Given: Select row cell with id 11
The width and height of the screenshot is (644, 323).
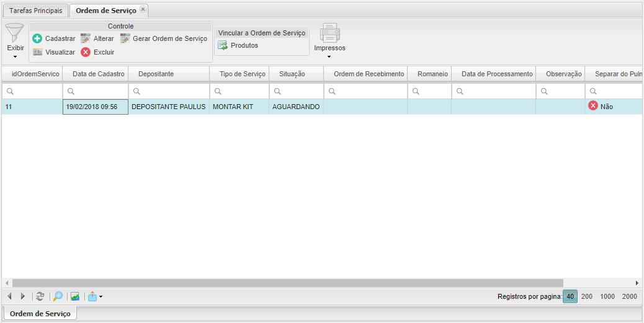Looking at the screenshot, I should coord(32,107).
